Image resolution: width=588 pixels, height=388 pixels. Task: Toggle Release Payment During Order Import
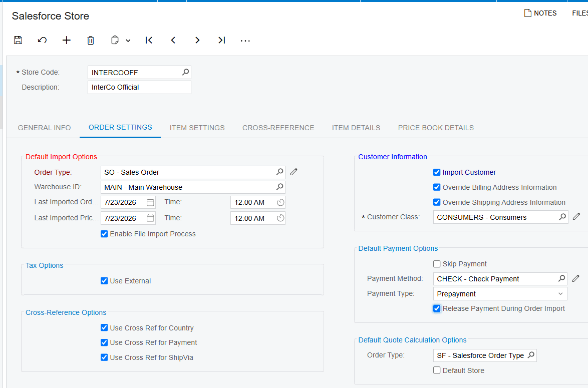pos(437,308)
